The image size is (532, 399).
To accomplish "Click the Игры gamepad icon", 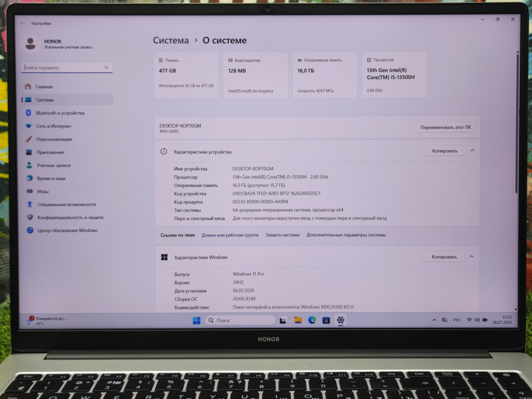I will point(30,191).
